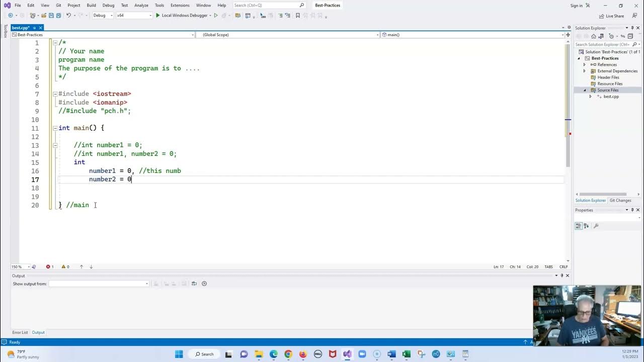Image resolution: width=644 pixels, height=362 pixels.
Task: Open the Build menu
Action: click(91, 6)
